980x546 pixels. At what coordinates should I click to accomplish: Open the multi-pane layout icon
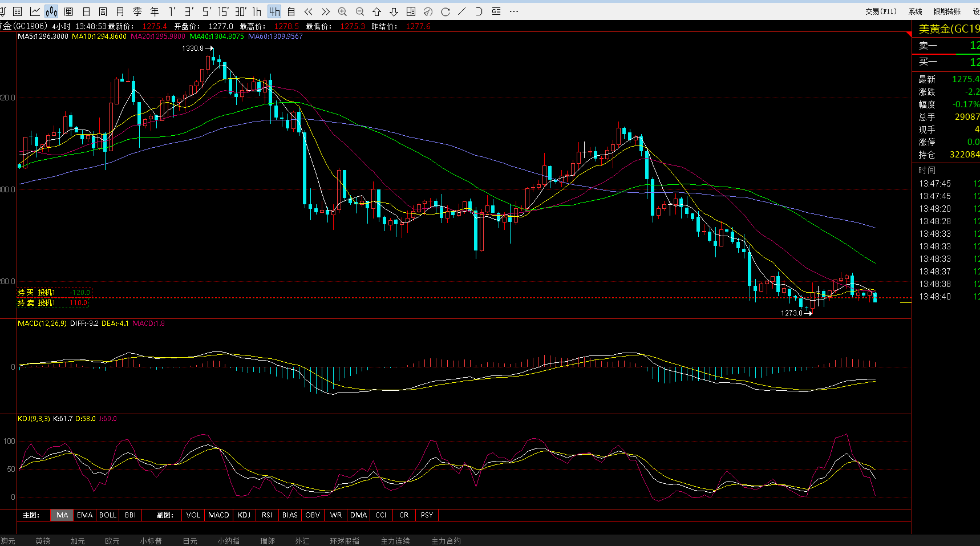point(411,11)
